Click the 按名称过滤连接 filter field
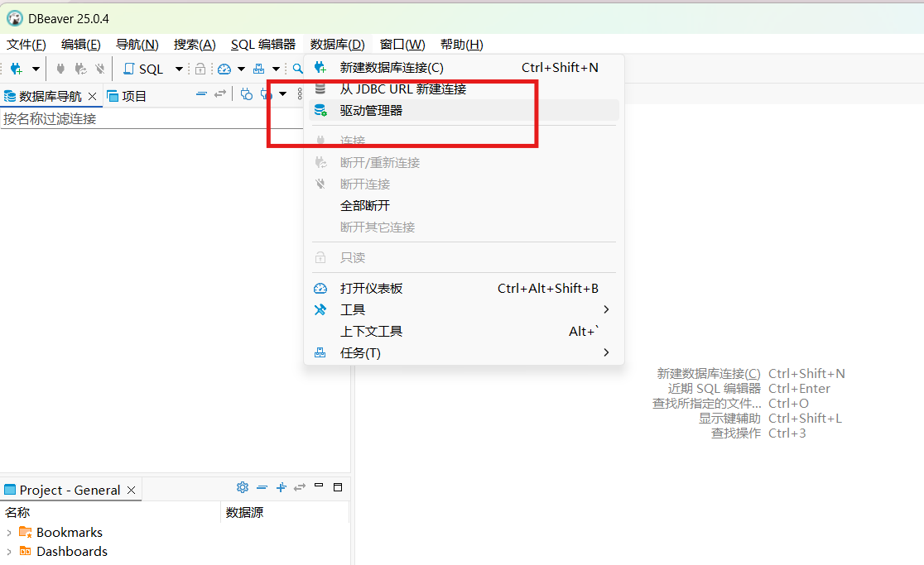 152,119
